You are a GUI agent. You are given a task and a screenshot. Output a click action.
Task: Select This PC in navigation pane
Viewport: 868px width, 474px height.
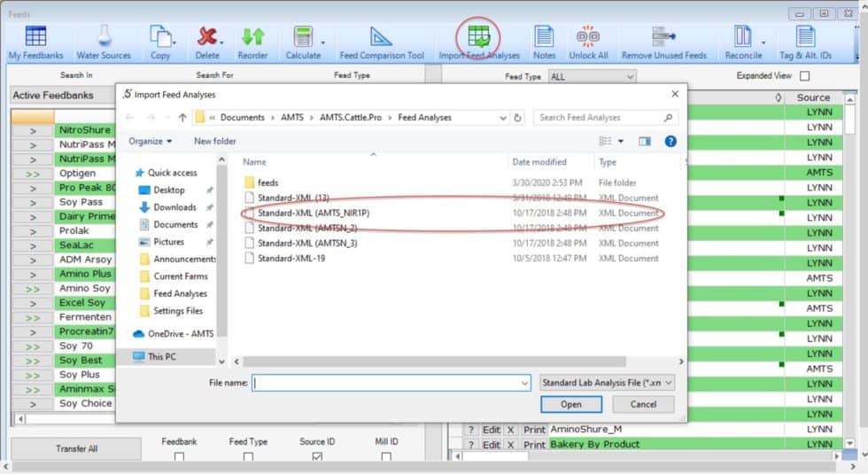point(155,356)
